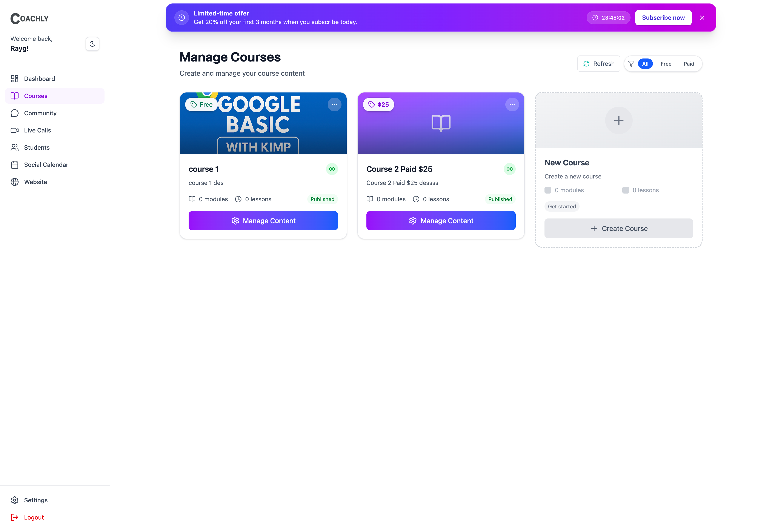The image size is (772, 532).
Task: Open Social Calendar in sidebar
Action: [46, 165]
